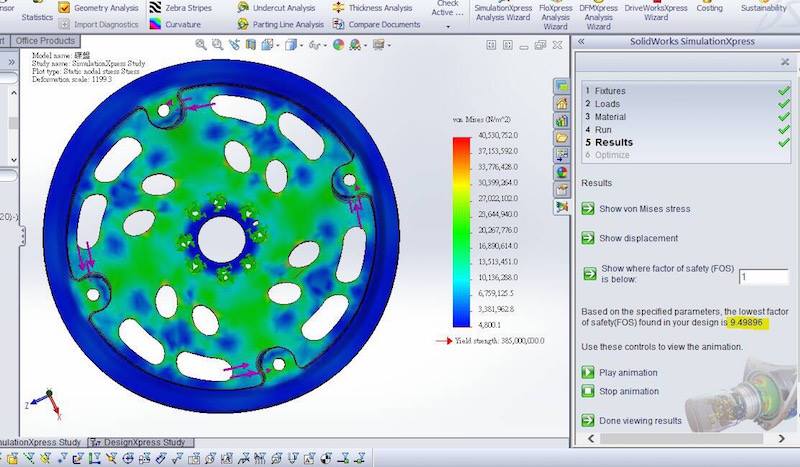Run the Undercut Analysis tool
This screenshot has height=467, width=800.
pos(279,8)
